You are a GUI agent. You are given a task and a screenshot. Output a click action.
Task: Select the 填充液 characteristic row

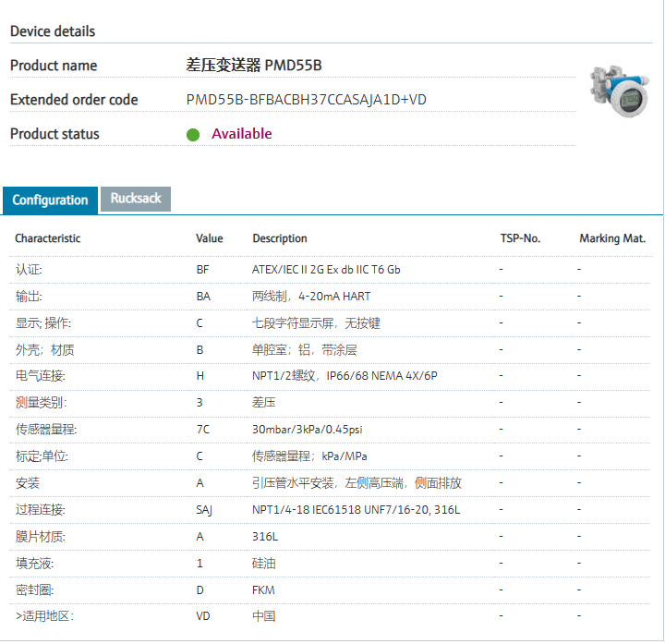(34, 563)
